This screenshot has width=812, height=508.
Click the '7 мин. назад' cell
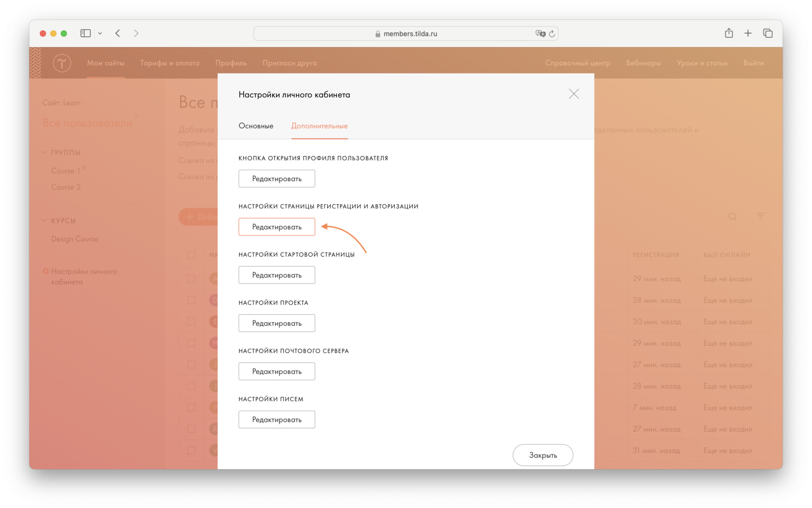pyautogui.click(x=654, y=407)
